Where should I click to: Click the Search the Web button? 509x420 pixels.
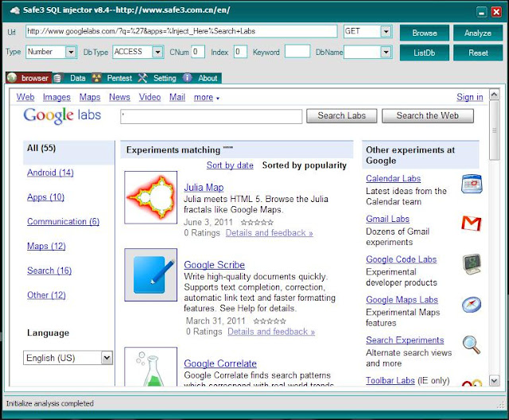click(428, 116)
